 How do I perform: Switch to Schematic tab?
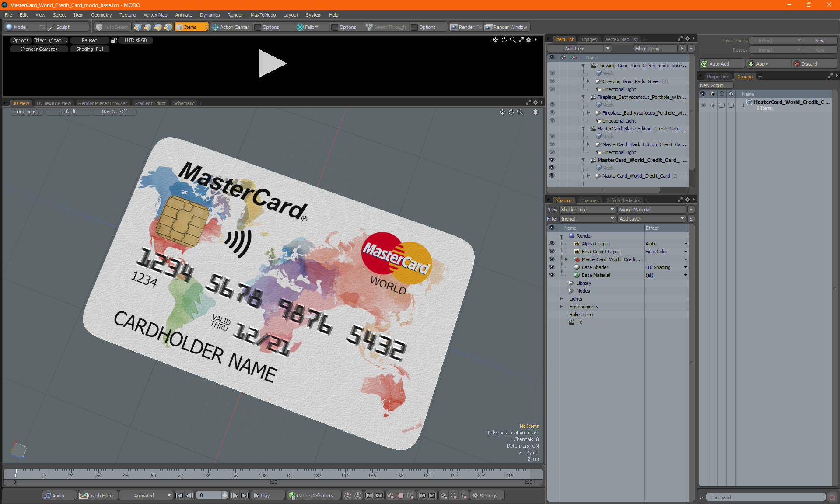184,103
